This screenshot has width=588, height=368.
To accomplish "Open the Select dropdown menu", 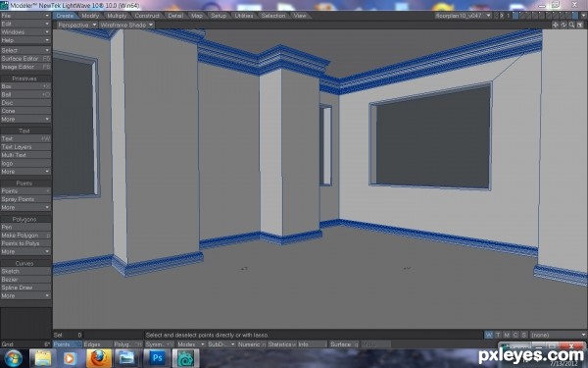I will click(x=25, y=50).
